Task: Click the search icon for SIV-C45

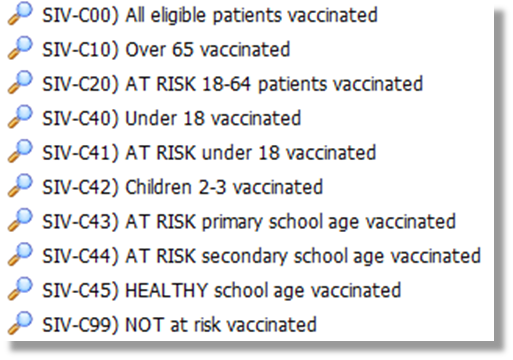Action: pos(20,289)
